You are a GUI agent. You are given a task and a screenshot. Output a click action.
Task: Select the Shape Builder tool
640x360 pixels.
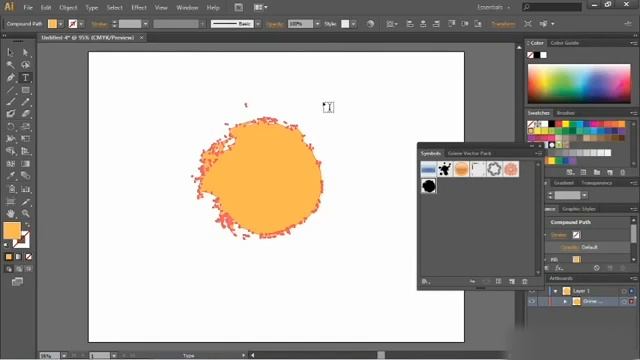tap(11, 151)
